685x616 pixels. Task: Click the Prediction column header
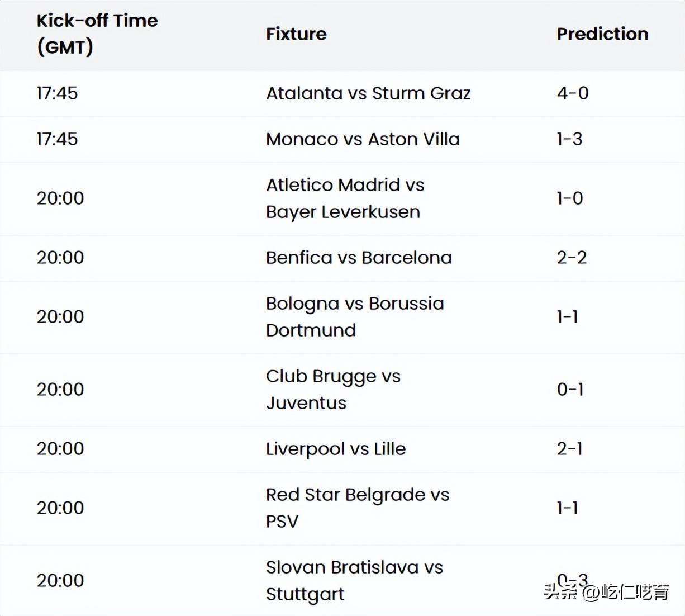[x=602, y=34]
